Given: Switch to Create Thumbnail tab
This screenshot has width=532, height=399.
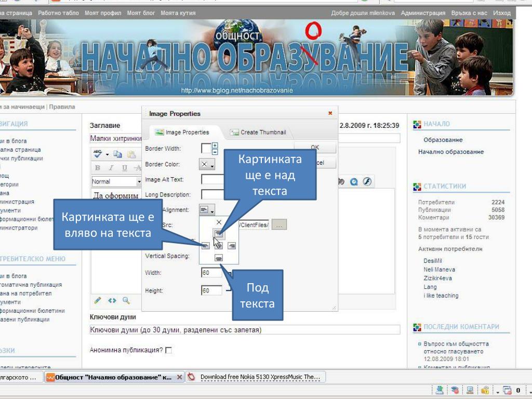Looking at the screenshot, I should coord(258,132).
